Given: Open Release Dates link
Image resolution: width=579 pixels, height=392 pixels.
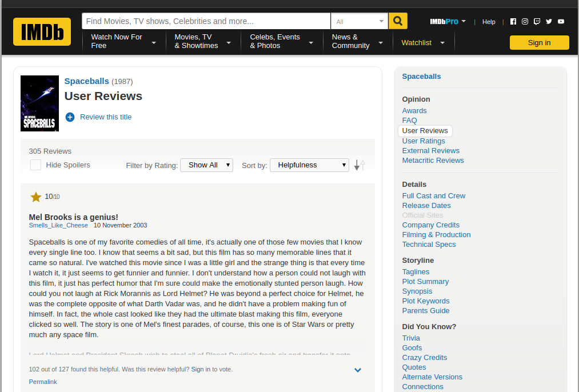Looking at the screenshot, I should click(426, 206).
